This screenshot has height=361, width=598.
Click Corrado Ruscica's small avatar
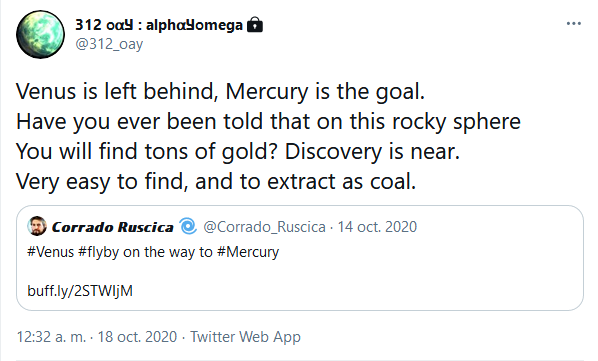pos(37,226)
